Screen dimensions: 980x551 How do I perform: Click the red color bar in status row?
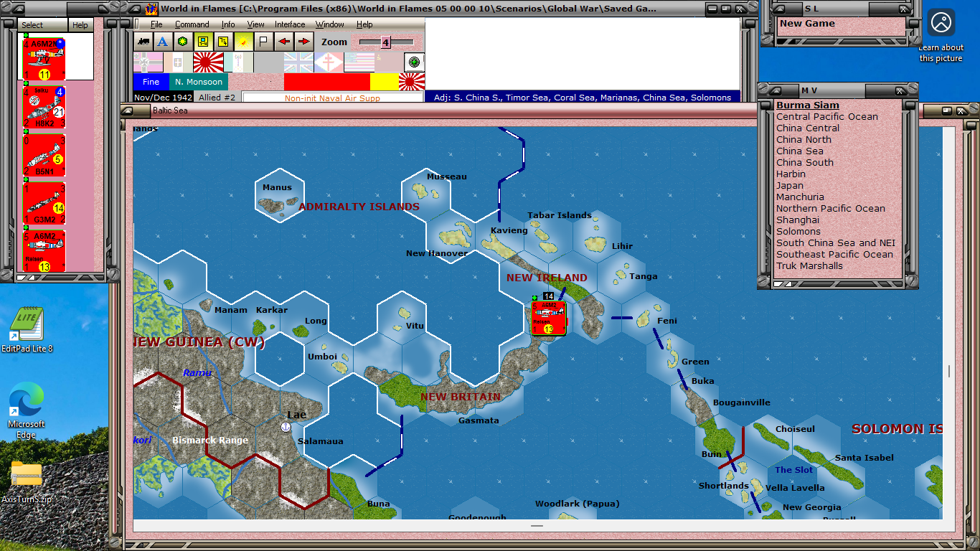coord(327,82)
